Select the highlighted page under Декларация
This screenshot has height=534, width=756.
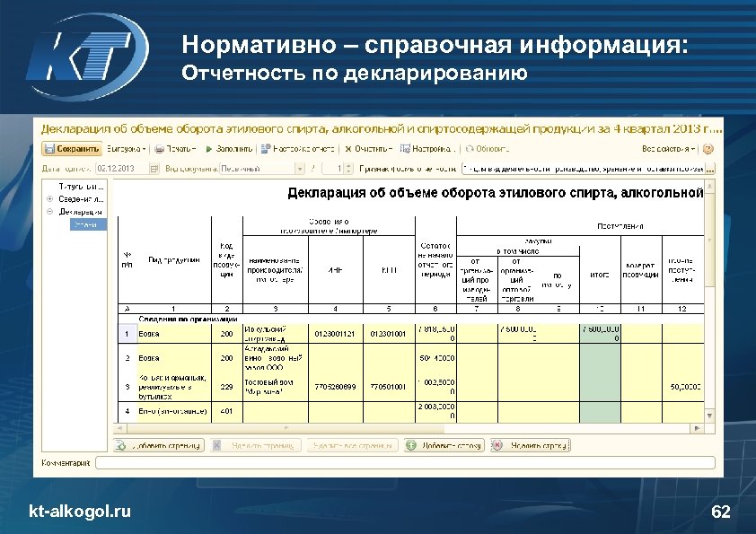coord(88,224)
